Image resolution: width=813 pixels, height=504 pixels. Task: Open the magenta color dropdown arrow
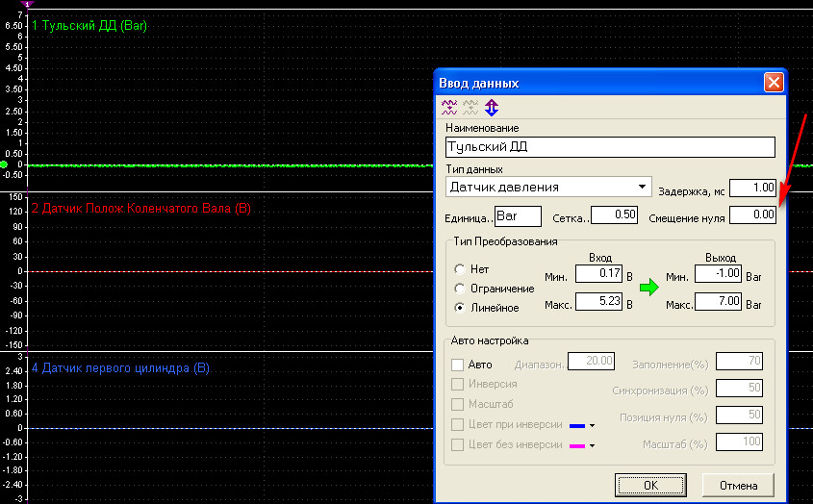pos(592,446)
